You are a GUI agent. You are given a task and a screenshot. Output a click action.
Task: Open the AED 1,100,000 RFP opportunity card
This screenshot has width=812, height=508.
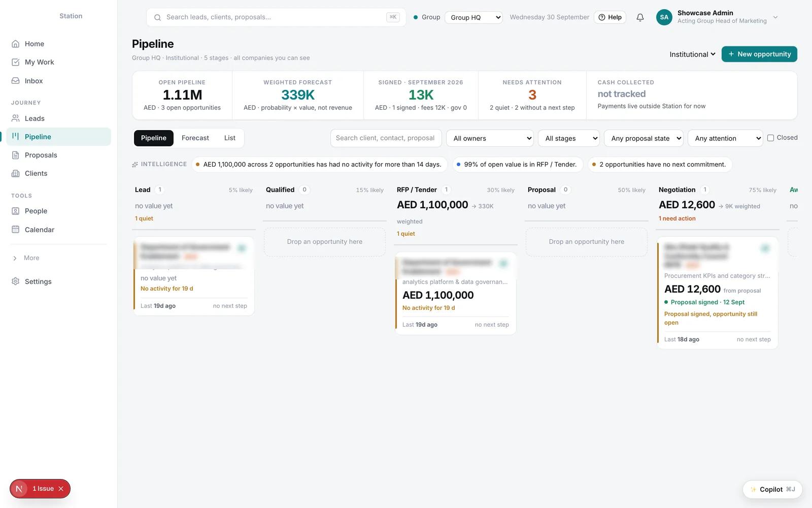(455, 294)
